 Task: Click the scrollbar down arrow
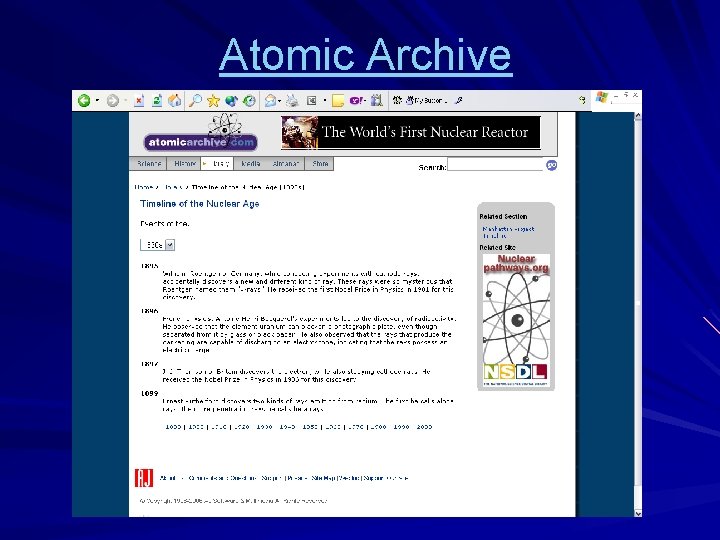(x=638, y=512)
